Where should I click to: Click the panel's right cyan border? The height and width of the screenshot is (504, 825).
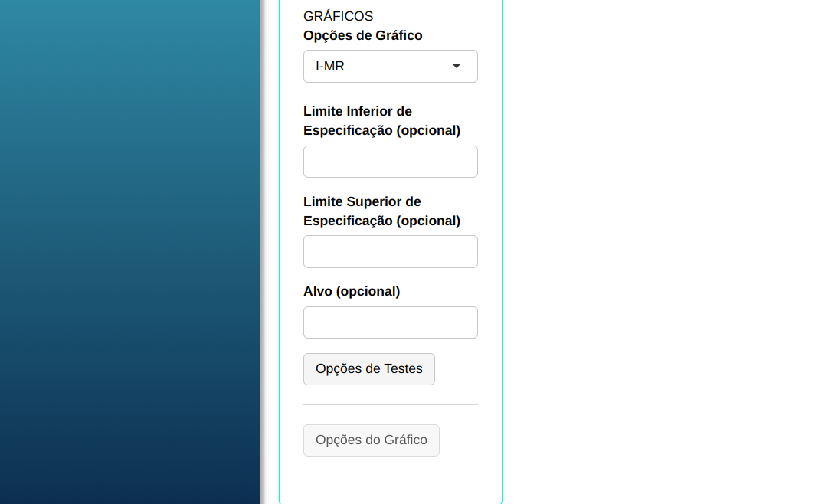(502, 253)
